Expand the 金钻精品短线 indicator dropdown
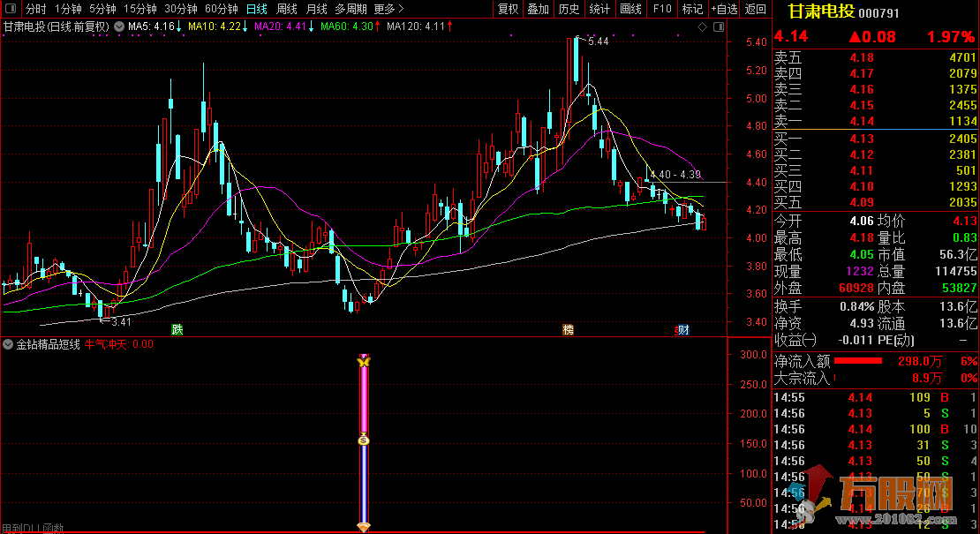Screen dimensions: 980x534 (x=8, y=344)
